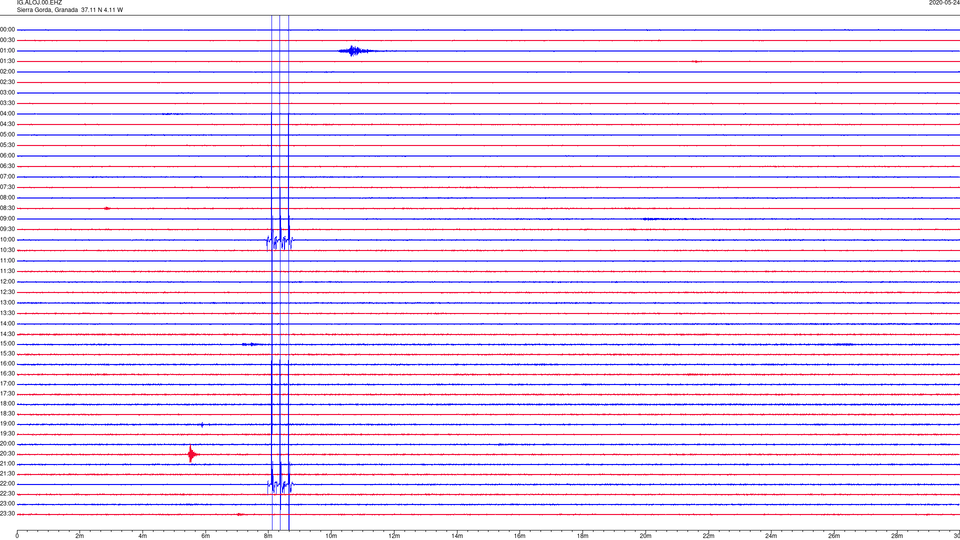Click the 22m tick on the minute axis
960x540 pixels.
pos(708,536)
